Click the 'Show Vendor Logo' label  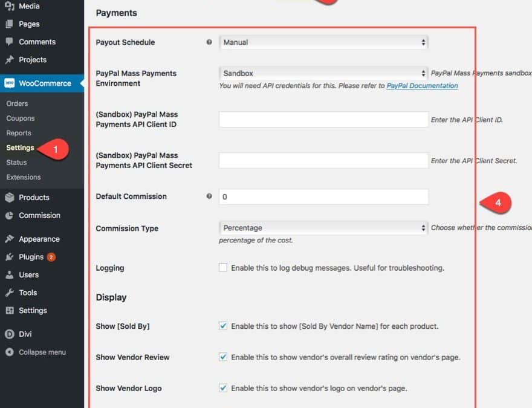tap(129, 388)
